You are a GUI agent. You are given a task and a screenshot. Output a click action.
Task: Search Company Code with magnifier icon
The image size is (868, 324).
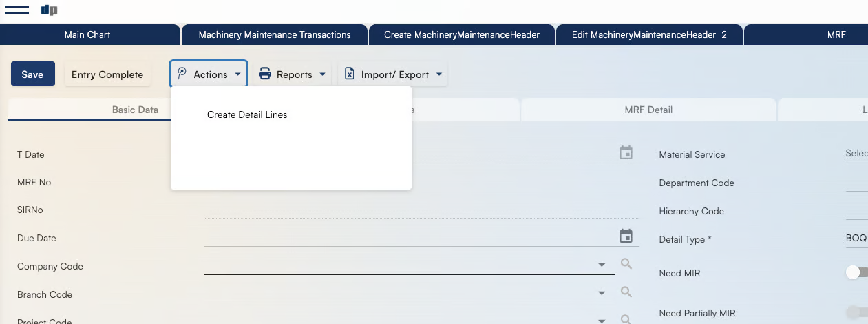626,264
